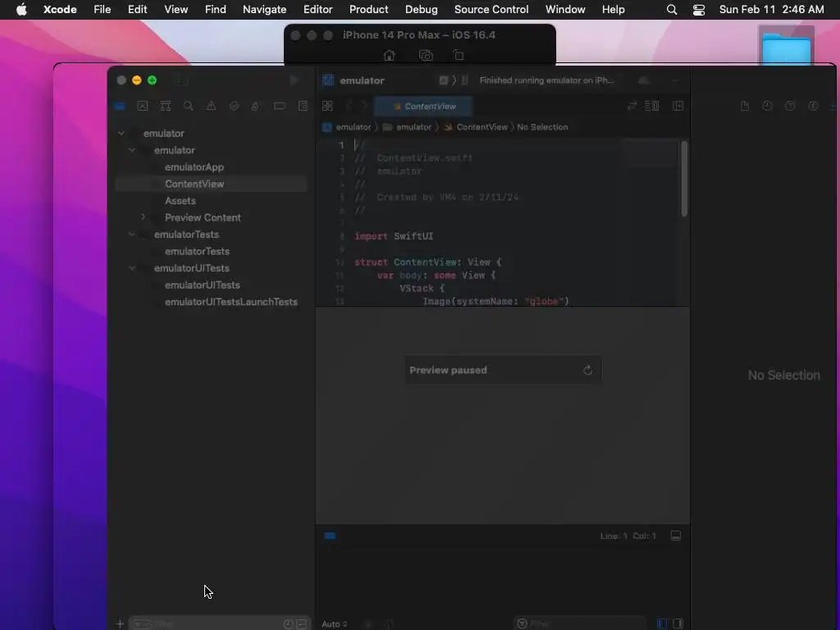This screenshot has width=840, height=630.
Task: Open the Debug navigator icon
Action: pos(255,106)
